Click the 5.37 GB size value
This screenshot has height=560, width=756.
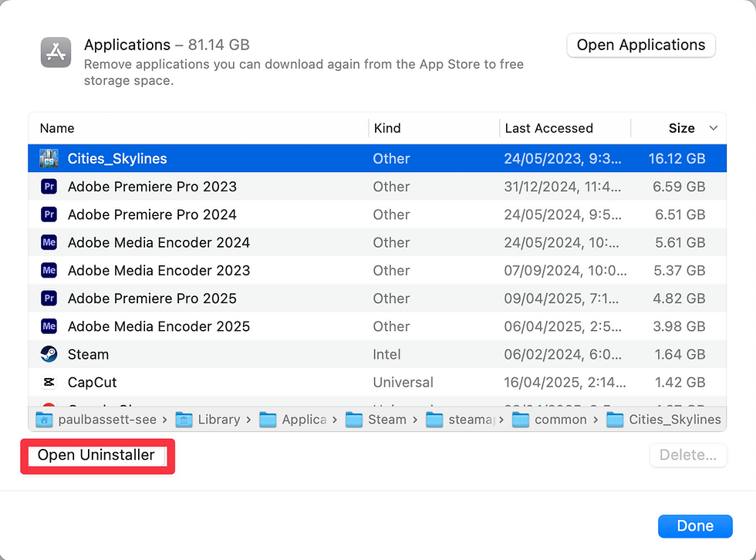click(x=680, y=271)
